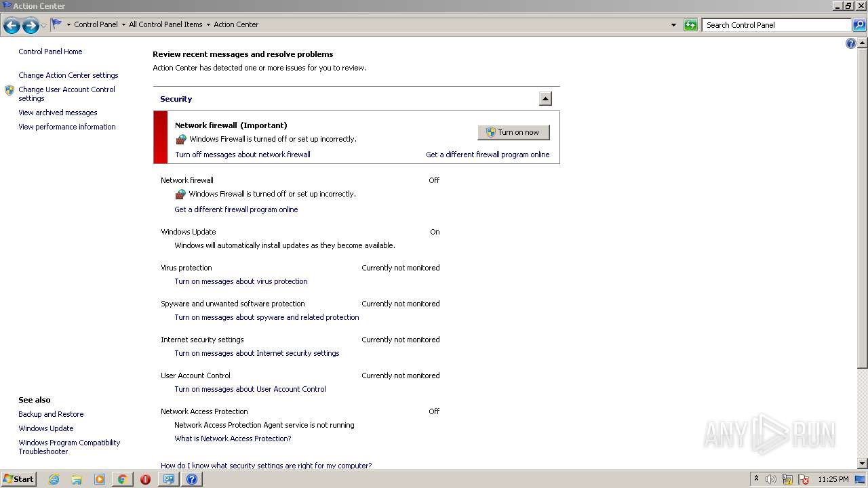
Task: Launch Internet Explorer from taskbar
Action: click(x=54, y=479)
